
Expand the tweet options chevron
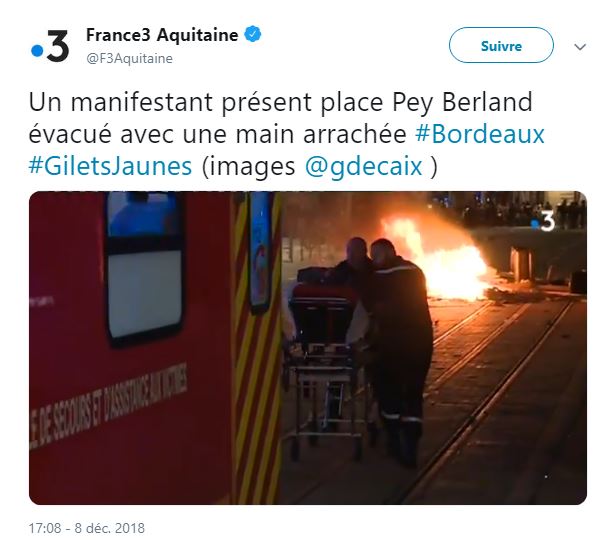[x=580, y=47]
